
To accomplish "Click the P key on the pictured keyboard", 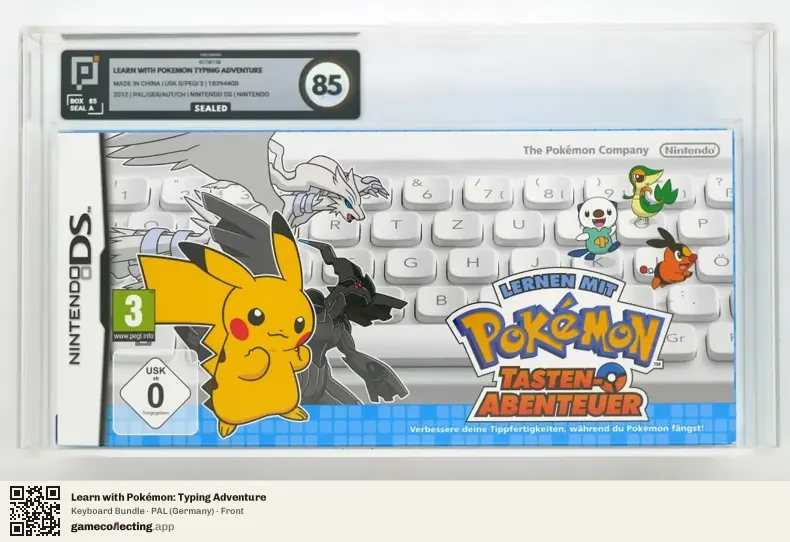I will click(702, 225).
